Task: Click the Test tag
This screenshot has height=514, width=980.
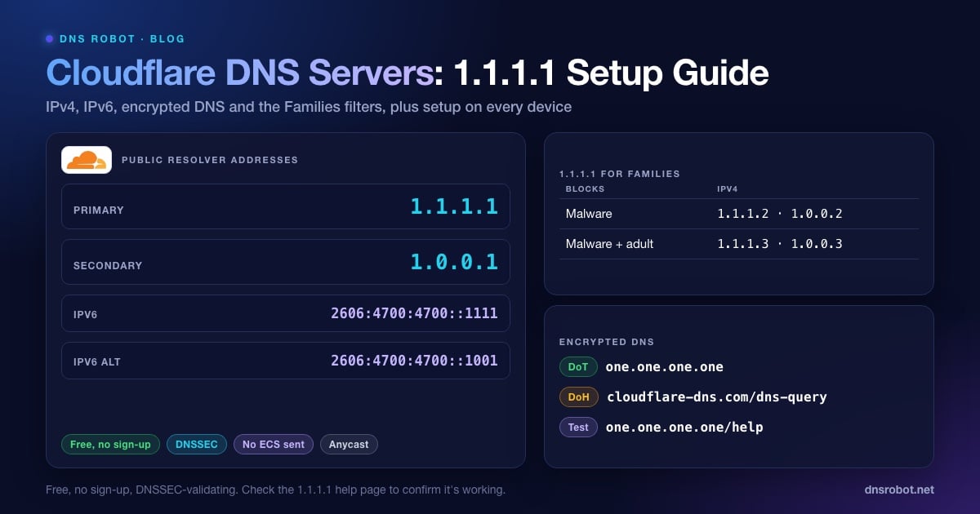Action: click(x=578, y=428)
